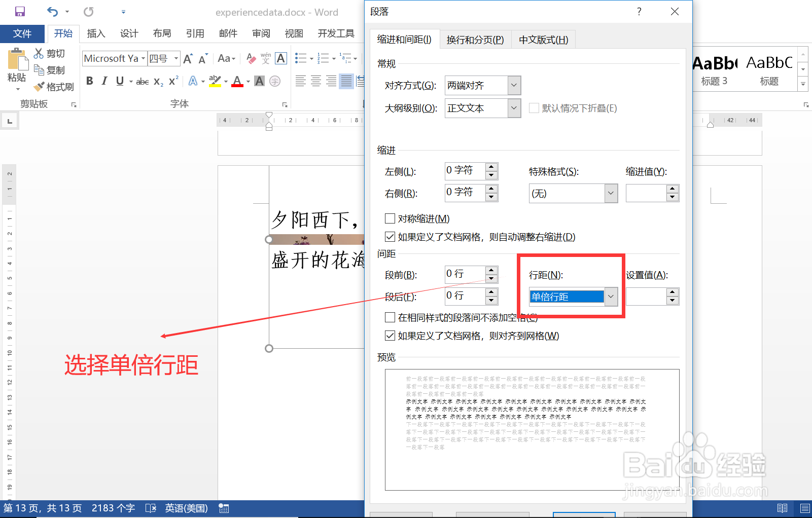Disable 如果定义了文档网格，则自动调整右缩进
This screenshot has height=518, width=812.
pos(390,237)
